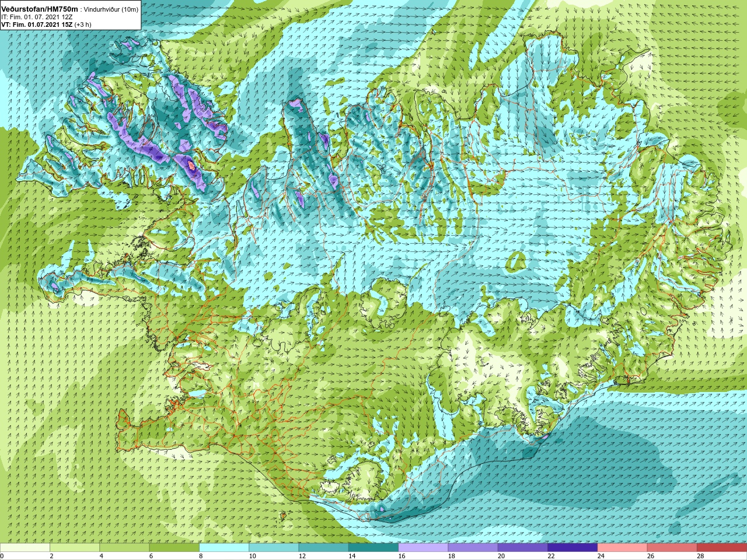Click the legend value 28
Viewport: 747px width, 560px height.
pyautogui.click(x=700, y=556)
